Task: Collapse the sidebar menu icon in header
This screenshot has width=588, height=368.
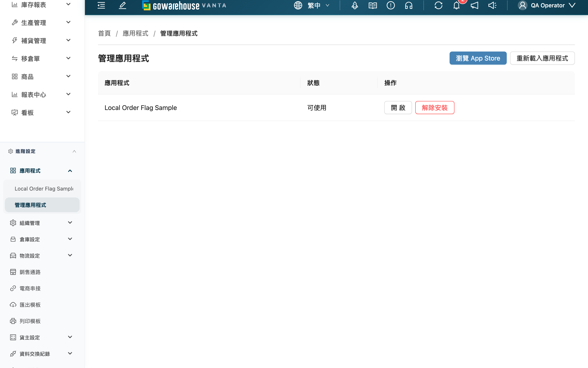Action: tap(101, 5)
